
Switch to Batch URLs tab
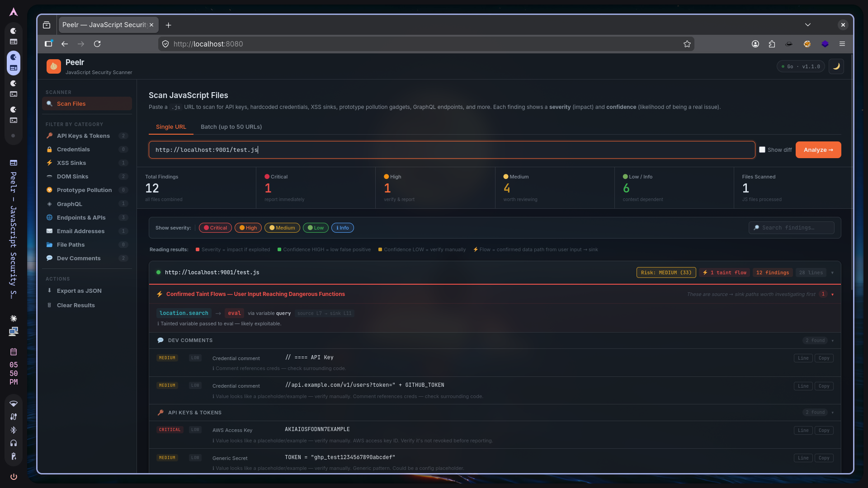point(231,127)
